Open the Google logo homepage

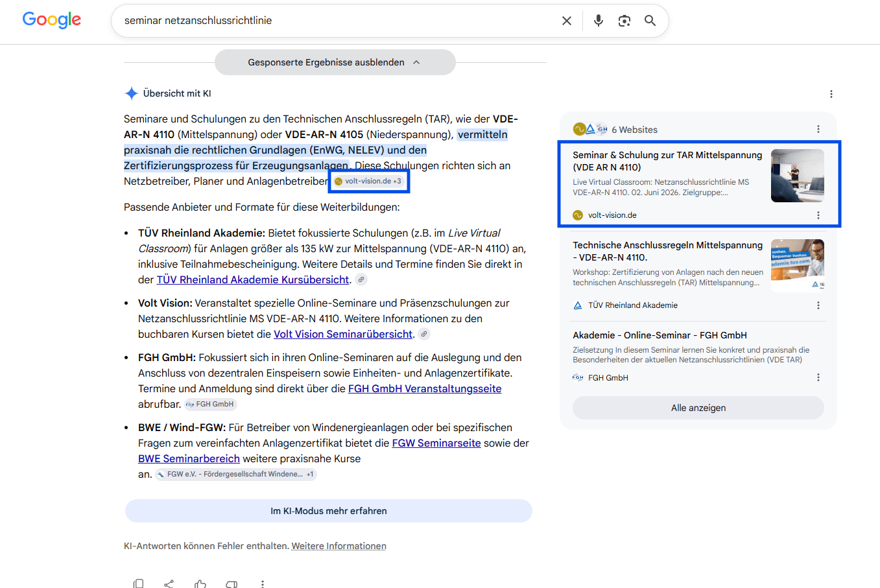coord(52,20)
